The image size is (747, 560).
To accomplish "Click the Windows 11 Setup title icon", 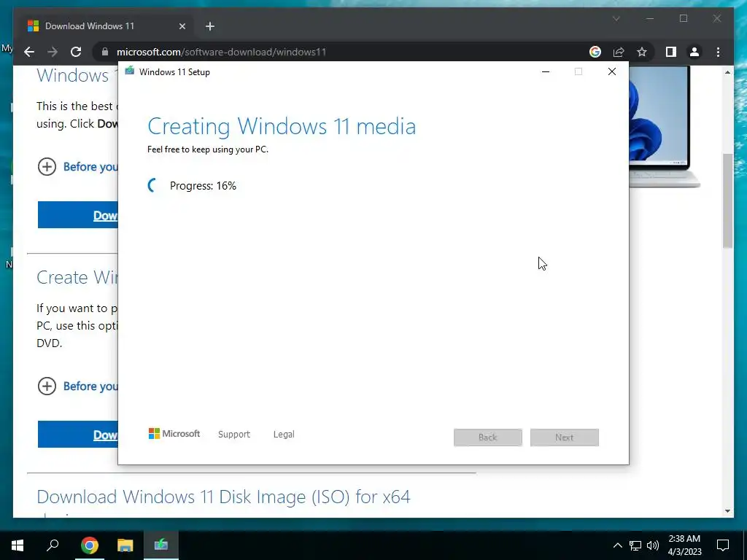I will (x=130, y=71).
